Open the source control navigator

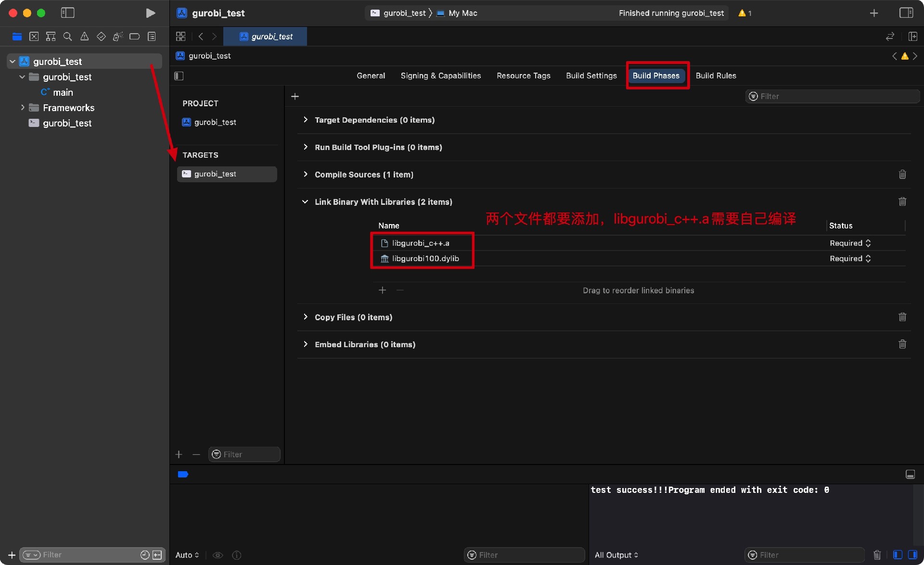point(34,37)
